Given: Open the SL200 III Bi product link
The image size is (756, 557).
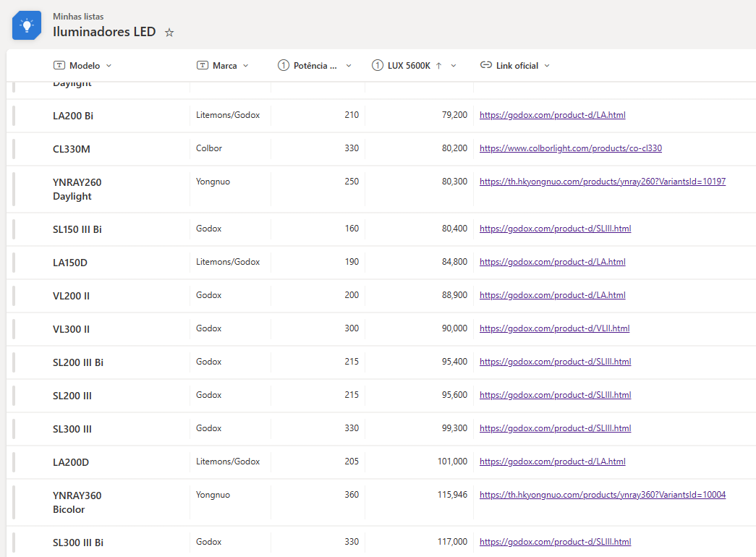Looking at the screenshot, I should (x=556, y=361).
